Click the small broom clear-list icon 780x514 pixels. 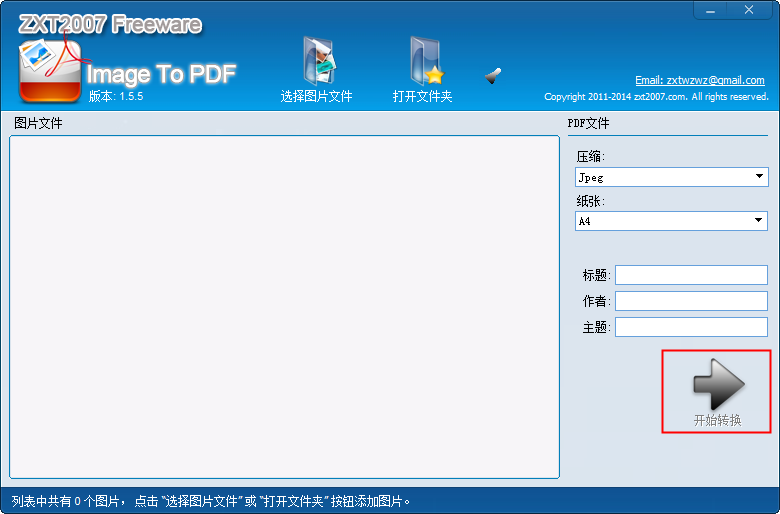click(x=493, y=76)
